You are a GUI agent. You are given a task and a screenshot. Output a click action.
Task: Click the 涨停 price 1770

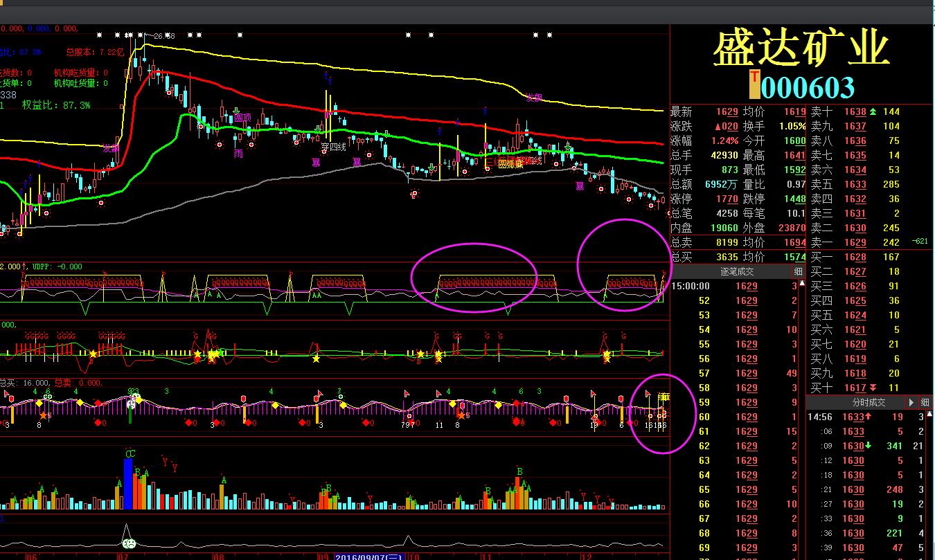pos(727,199)
